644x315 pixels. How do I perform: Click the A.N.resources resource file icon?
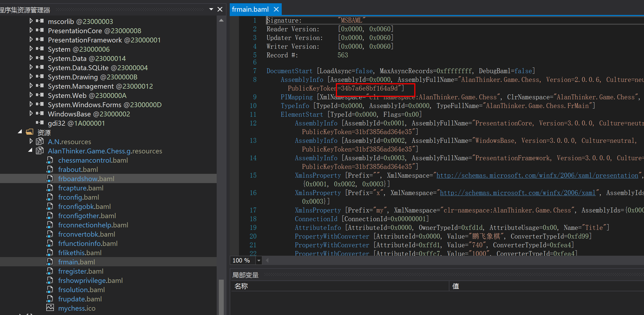coord(40,141)
